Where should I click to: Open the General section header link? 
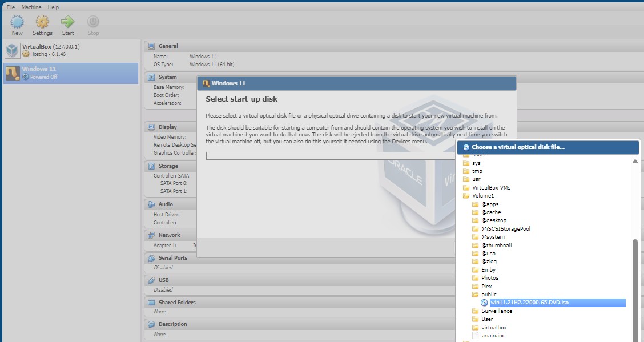click(x=168, y=46)
